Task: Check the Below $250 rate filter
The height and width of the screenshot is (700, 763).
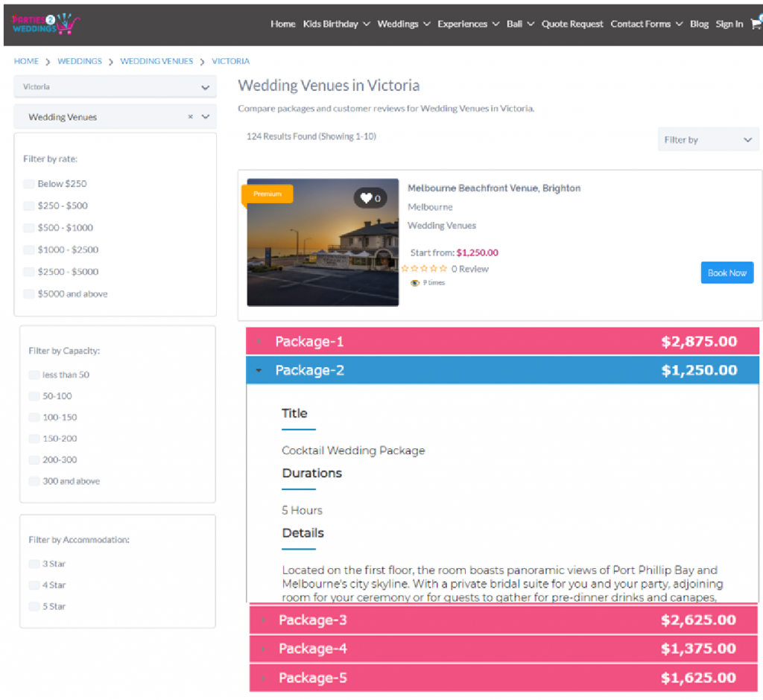Action: click(x=29, y=184)
